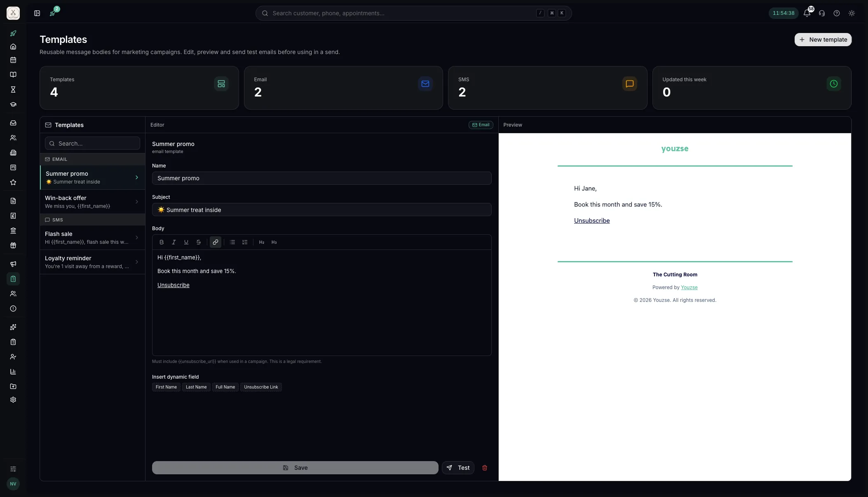
Task: Click the Email count stat card
Action: pos(343,88)
